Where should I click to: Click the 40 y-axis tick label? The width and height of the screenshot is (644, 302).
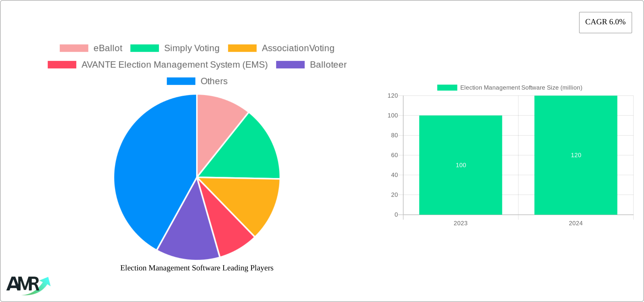(x=394, y=175)
